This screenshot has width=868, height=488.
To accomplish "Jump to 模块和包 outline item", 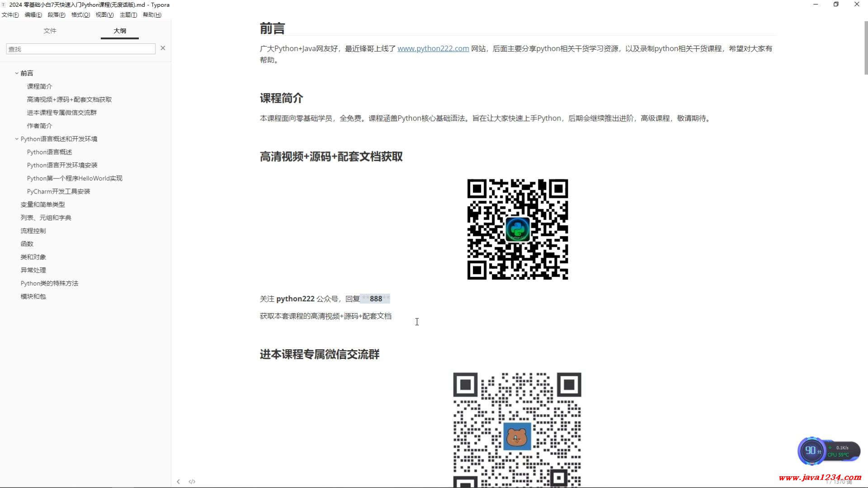I will pyautogui.click(x=33, y=296).
